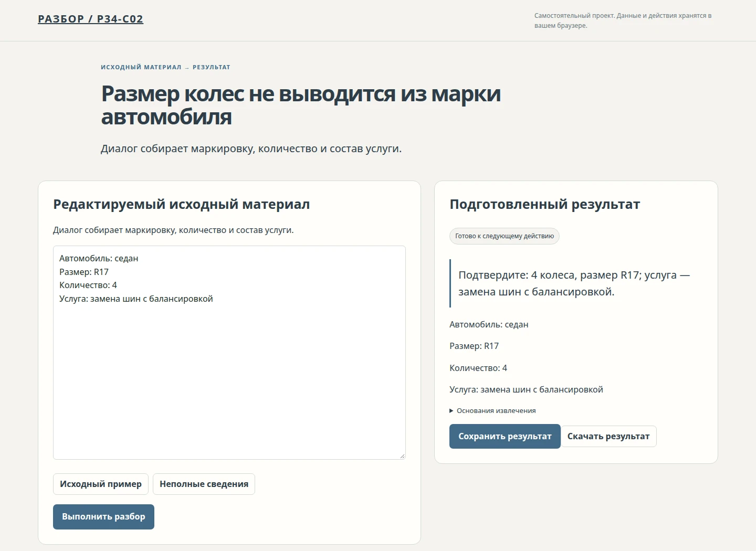This screenshot has width=756, height=551.
Task: Select the result line Автомобиль: седан
Action: [489, 325]
